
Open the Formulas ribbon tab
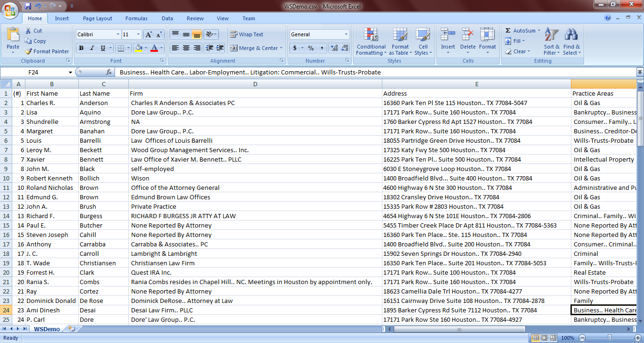pos(136,18)
